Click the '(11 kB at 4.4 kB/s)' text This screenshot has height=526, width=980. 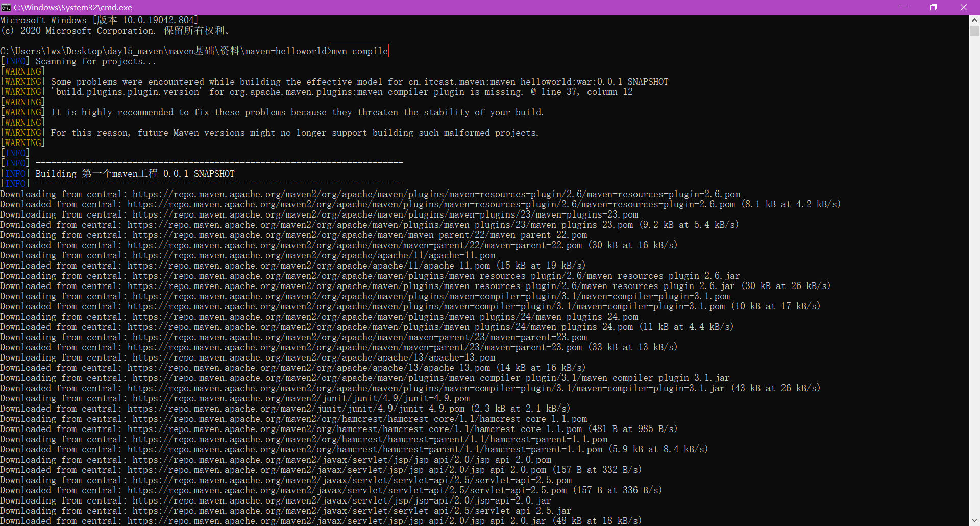click(x=687, y=327)
